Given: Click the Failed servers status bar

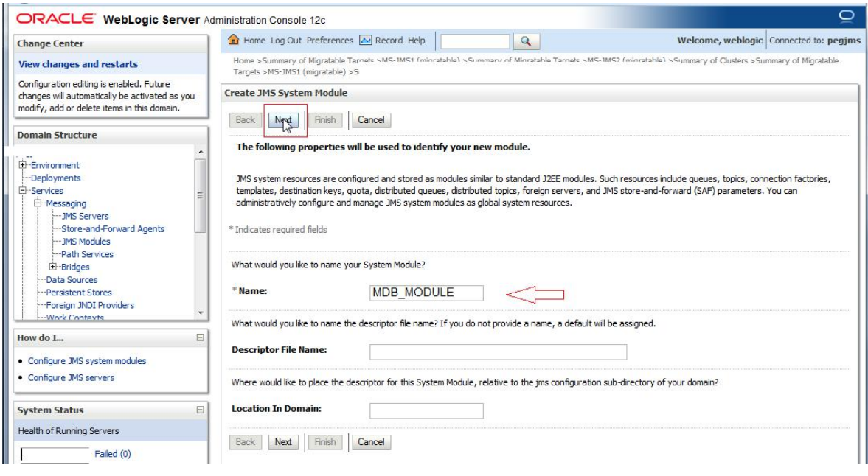Looking at the screenshot, I should pos(55,454).
